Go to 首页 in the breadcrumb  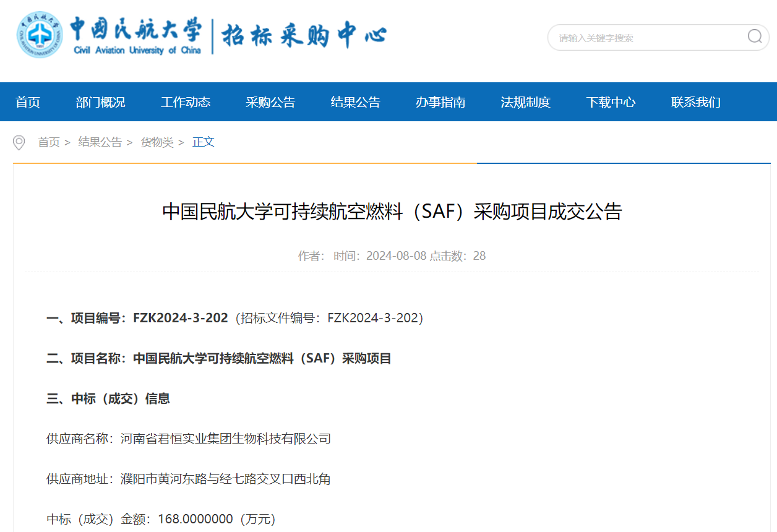(x=49, y=142)
